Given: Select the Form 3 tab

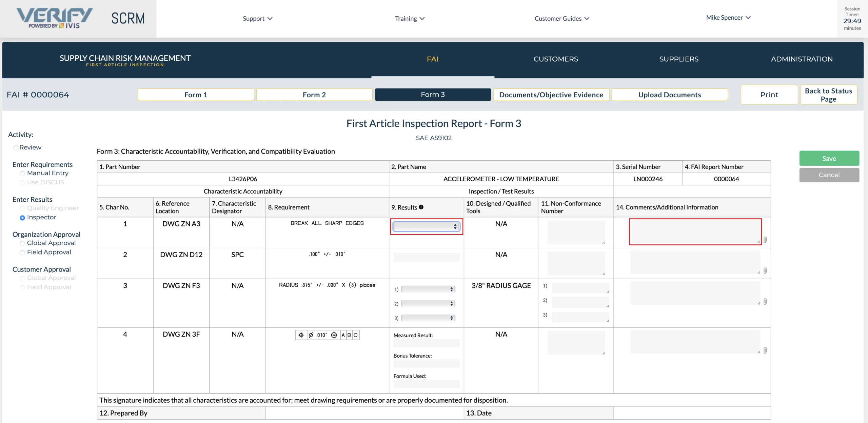Looking at the screenshot, I should tap(433, 95).
